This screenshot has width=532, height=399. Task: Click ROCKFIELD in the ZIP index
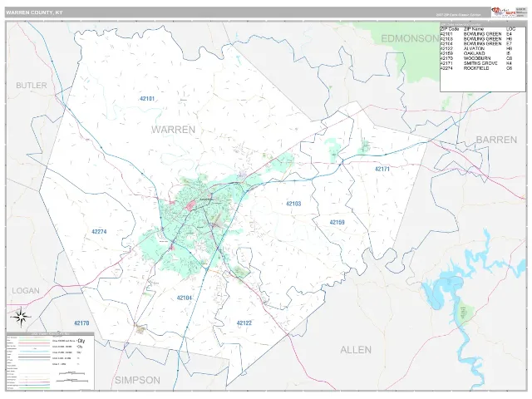pos(476,68)
